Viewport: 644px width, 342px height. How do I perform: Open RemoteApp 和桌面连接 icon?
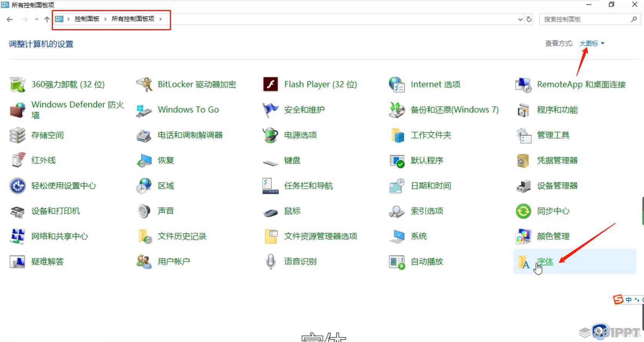click(523, 84)
